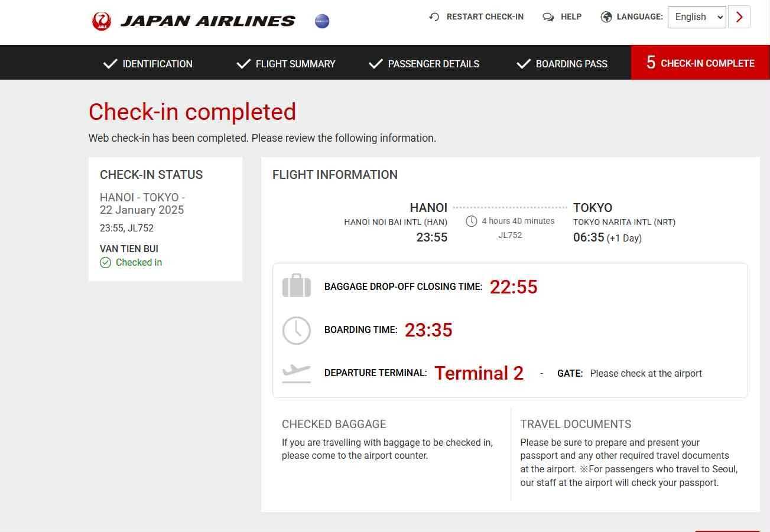Click the flight duration clock icon
This screenshot has width=770, height=532.
[472, 221]
